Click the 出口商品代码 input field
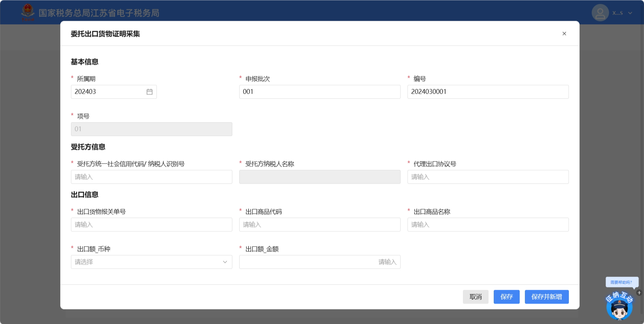644x324 pixels. click(319, 225)
